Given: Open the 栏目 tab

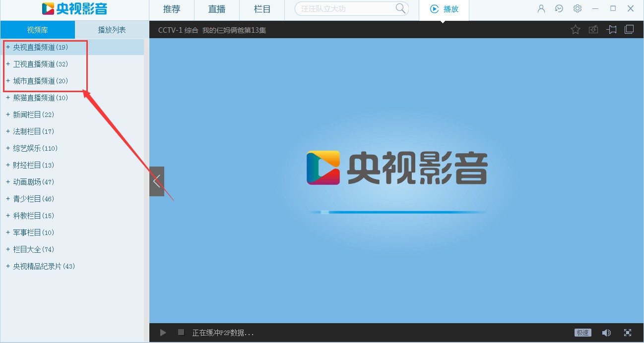Looking at the screenshot, I should [x=262, y=9].
